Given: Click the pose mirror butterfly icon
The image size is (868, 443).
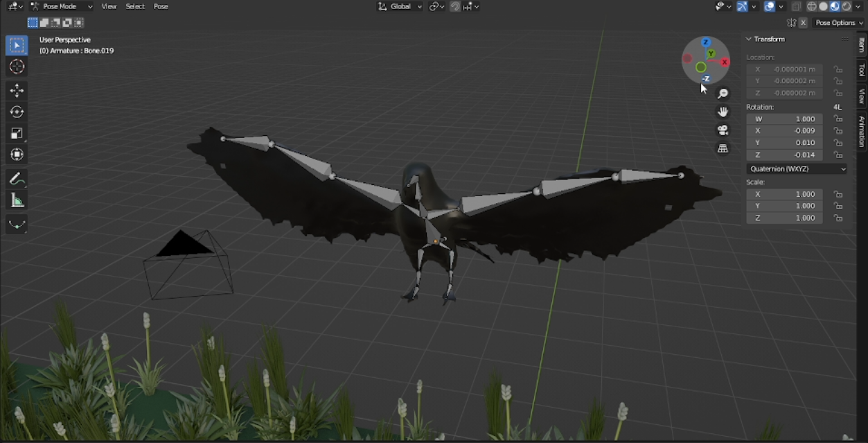Looking at the screenshot, I should (x=792, y=23).
